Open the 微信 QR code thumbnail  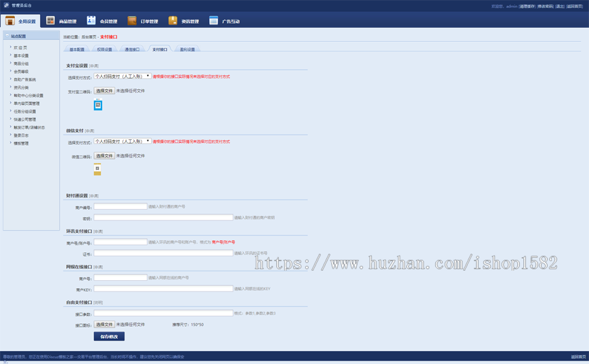[97, 169]
